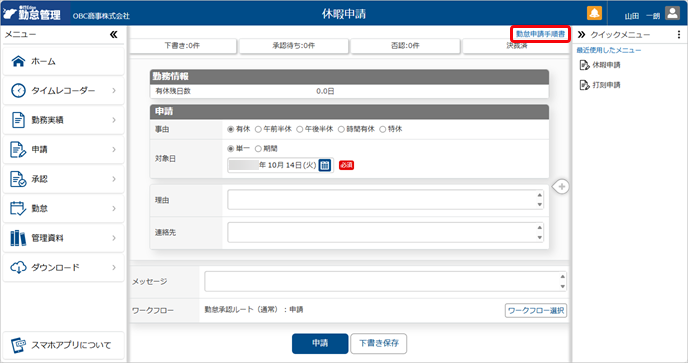Click the 対象日 date input field
This screenshot has width=688, height=363.
tap(281, 165)
